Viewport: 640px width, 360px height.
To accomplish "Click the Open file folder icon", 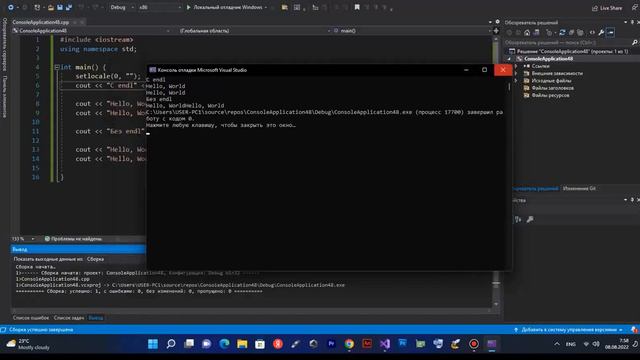I will (x=51, y=7).
